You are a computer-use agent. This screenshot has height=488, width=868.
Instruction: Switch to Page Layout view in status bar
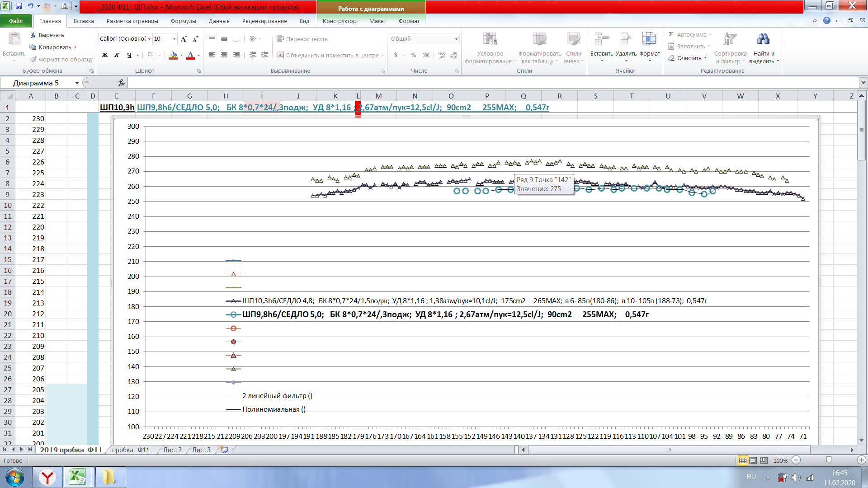coord(753,460)
